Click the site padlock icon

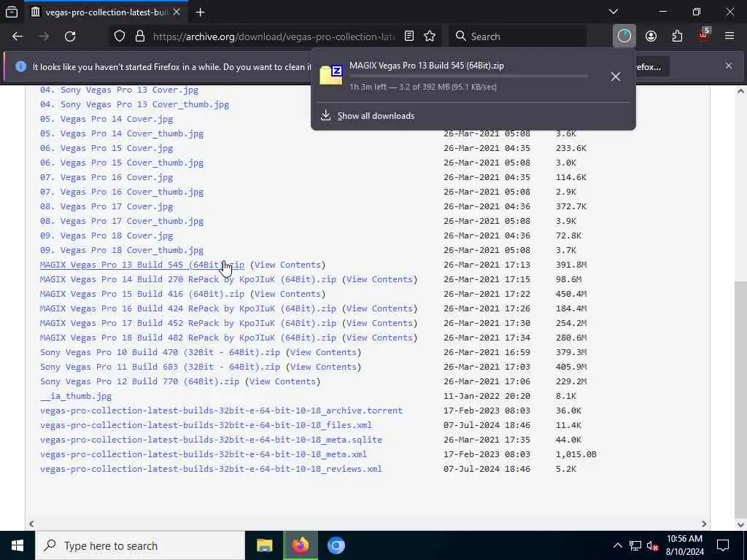coord(140,36)
